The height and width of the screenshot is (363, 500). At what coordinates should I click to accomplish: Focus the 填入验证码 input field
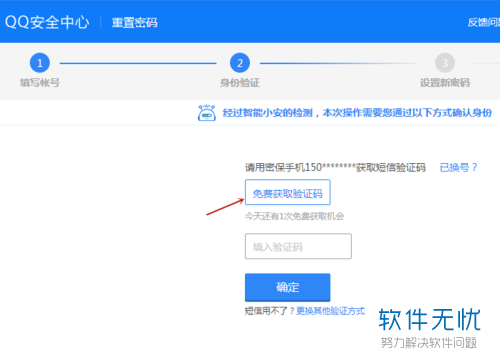298,246
